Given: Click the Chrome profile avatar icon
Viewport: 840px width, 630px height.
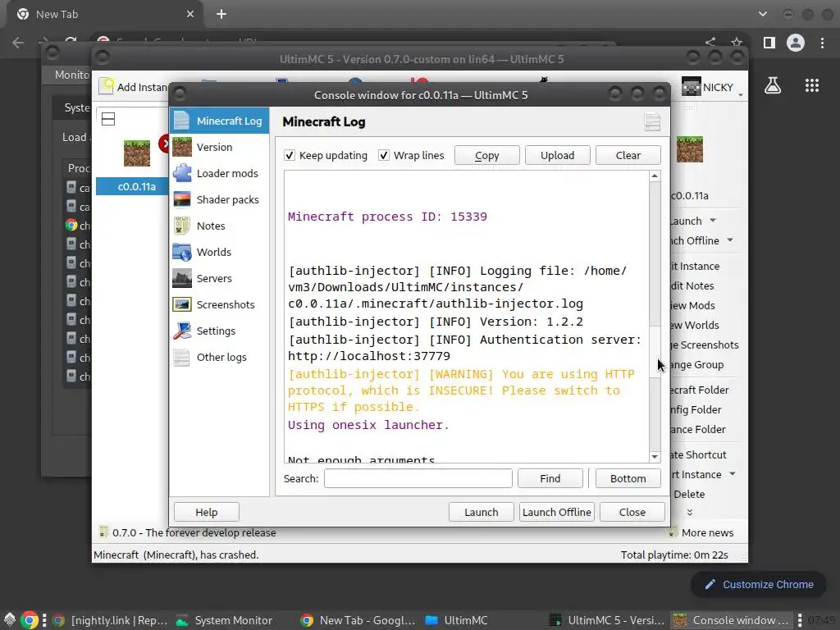Looking at the screenshot, I should (x=796, y=43).
